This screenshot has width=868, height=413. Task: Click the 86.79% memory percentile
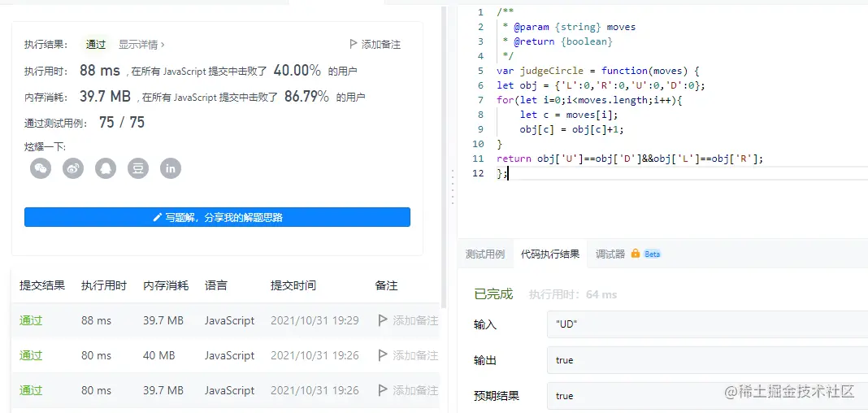306,97
